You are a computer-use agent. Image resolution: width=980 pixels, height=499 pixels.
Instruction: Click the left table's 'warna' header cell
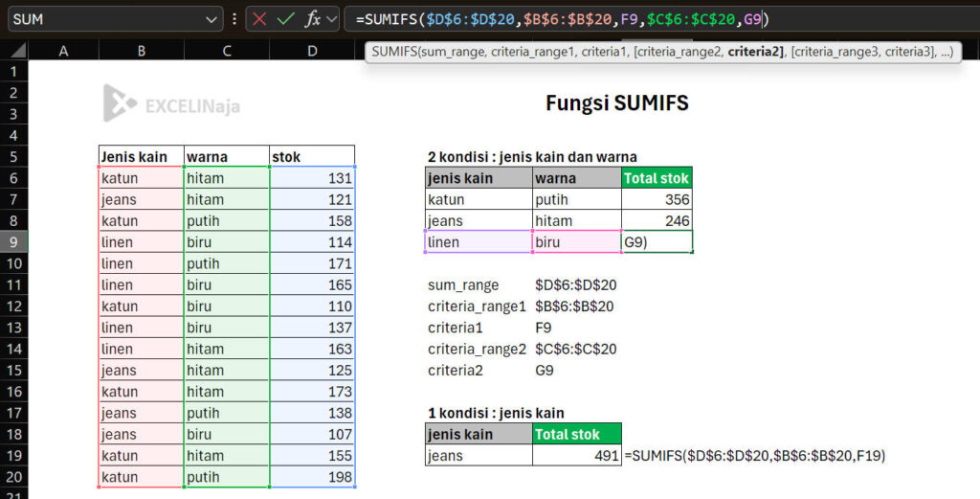[226, 156]
